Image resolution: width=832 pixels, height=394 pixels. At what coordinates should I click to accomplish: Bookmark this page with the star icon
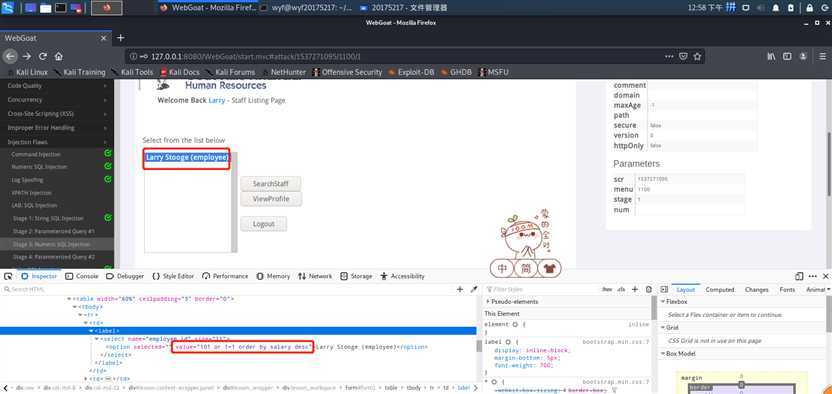point(698,56)
